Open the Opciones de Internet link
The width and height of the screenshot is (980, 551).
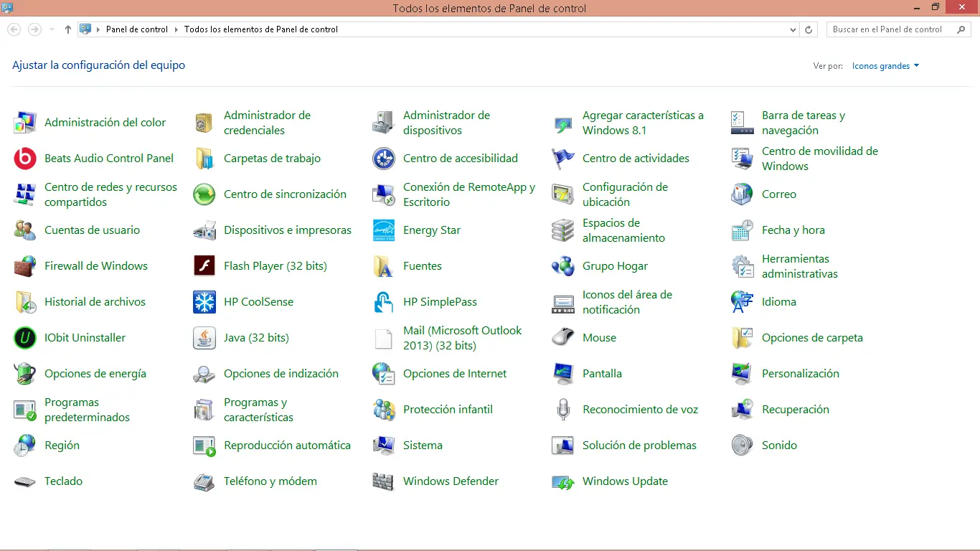click(455, 374)
